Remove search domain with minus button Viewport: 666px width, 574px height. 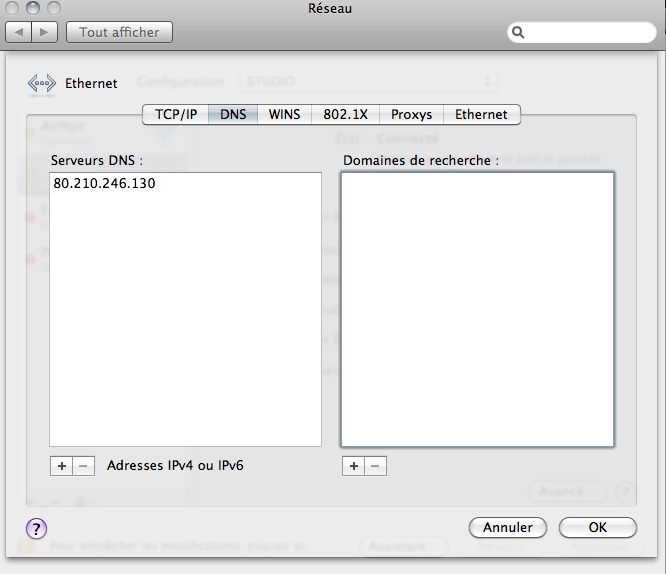pos(375,465)
